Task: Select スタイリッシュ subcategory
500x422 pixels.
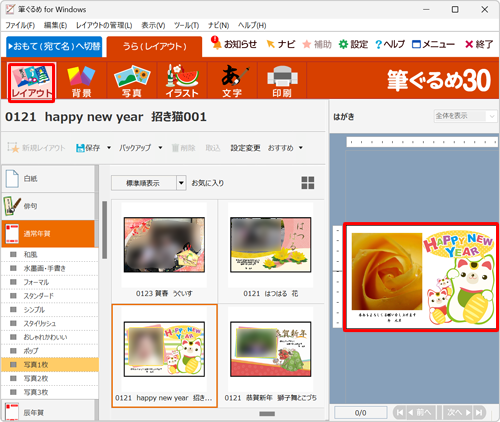Action: pos(50,323)
